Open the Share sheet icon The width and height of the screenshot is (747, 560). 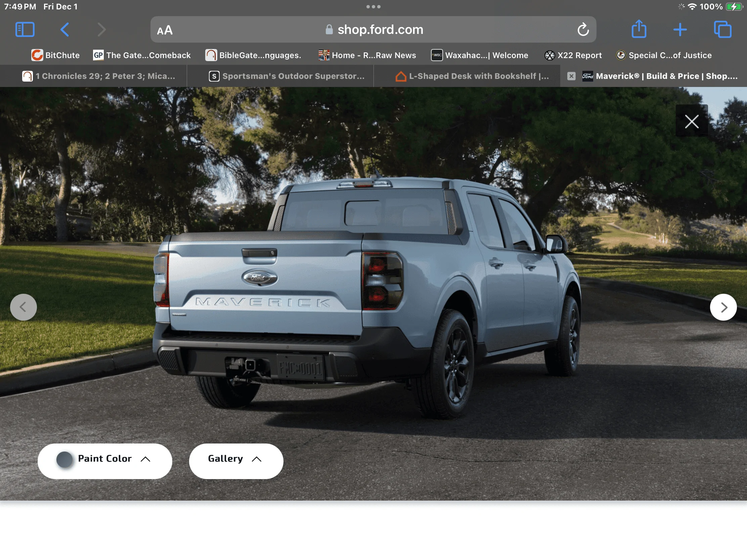[639, 29]
